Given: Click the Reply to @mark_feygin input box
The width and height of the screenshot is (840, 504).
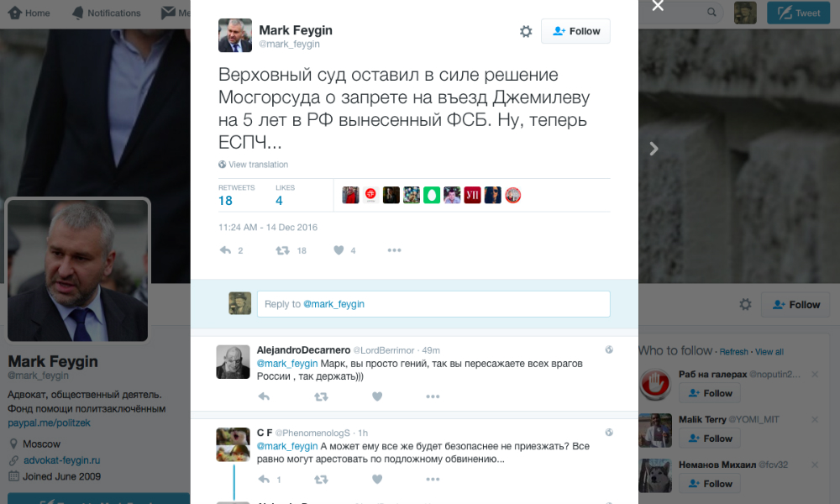Looking at the screenshot, I should pos(433,304).
